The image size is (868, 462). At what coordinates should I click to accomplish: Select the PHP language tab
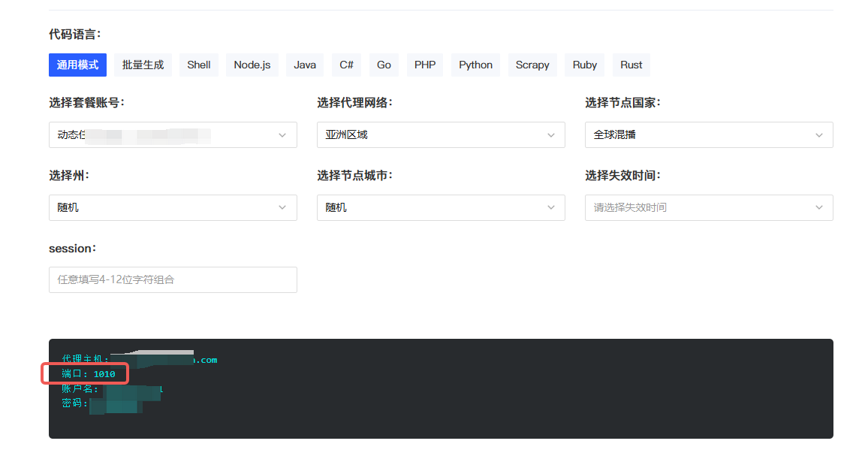click(x=424, y=65)
